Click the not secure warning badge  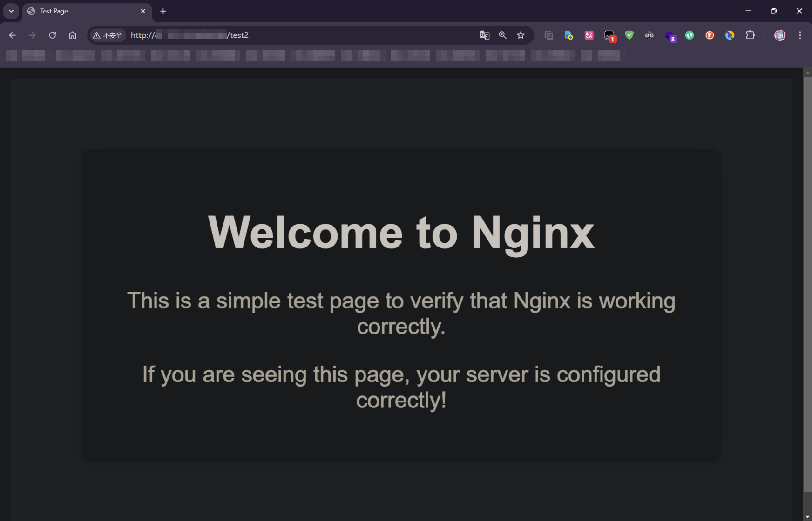coord(108,35)
